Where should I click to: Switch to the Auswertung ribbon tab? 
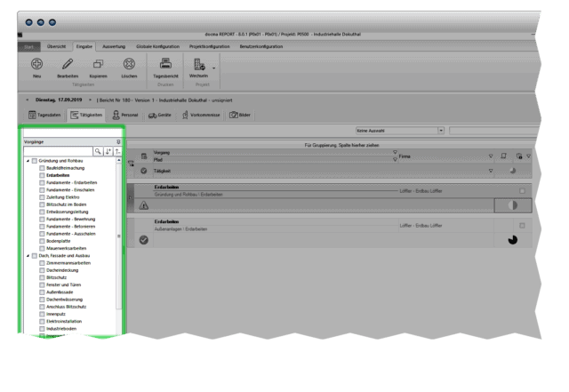click(x=114, y=46)
